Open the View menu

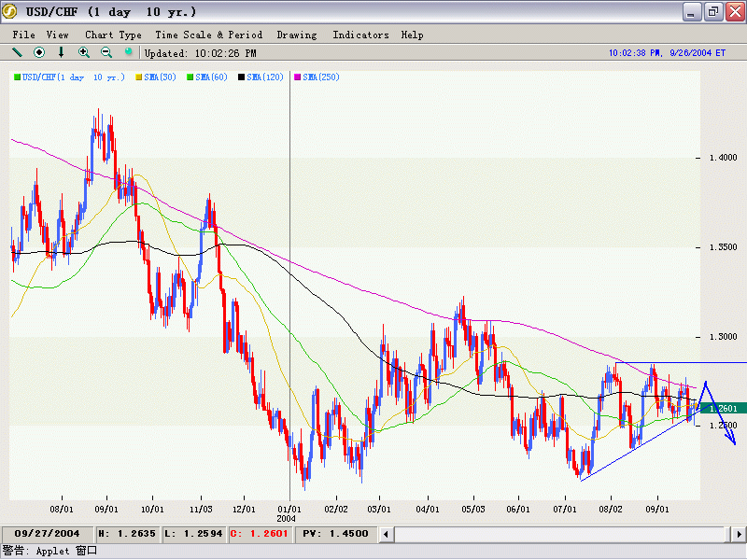click(x=57, y=35)
